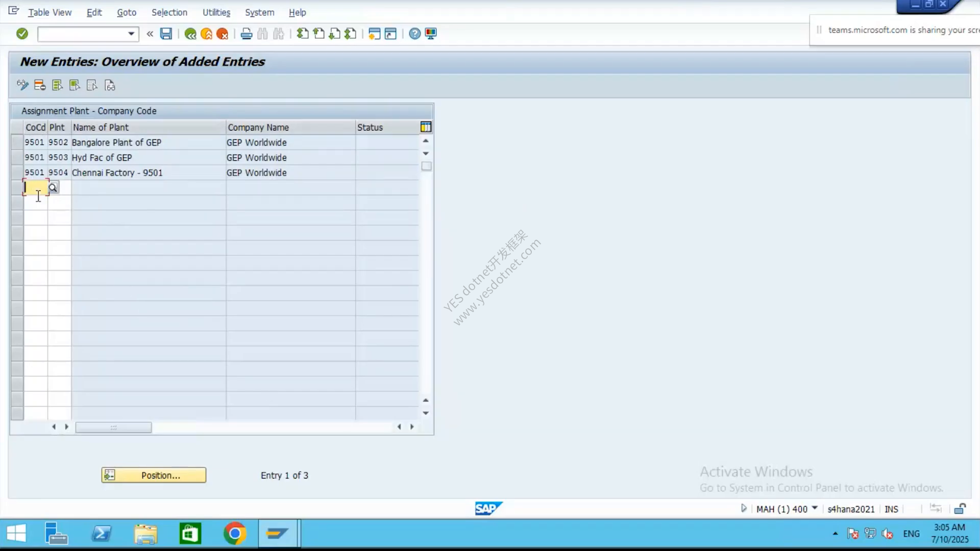
Task: Expand the MAH (1) 400 system dropdown
Action: click(x=815, y=508)
